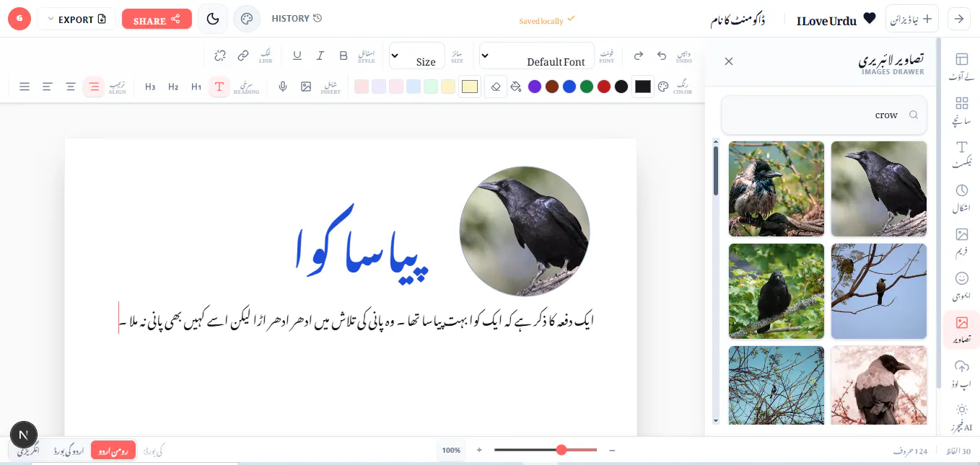
Task: Click the zoom minus button
Action: 612,450
